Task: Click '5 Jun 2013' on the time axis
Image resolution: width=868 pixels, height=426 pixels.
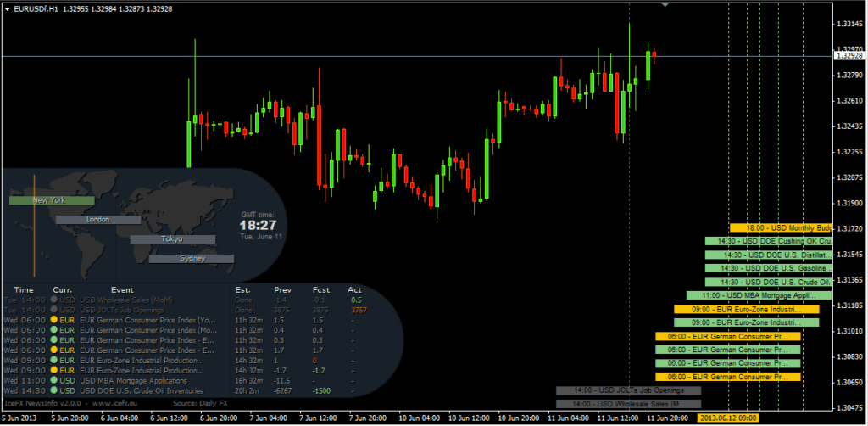Action: click(19, 418)
